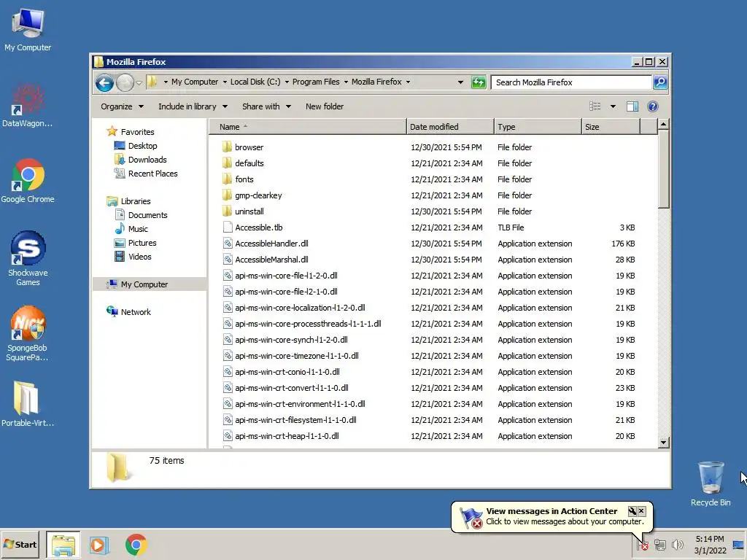Change view using the view icon

[x=595, y=106]
